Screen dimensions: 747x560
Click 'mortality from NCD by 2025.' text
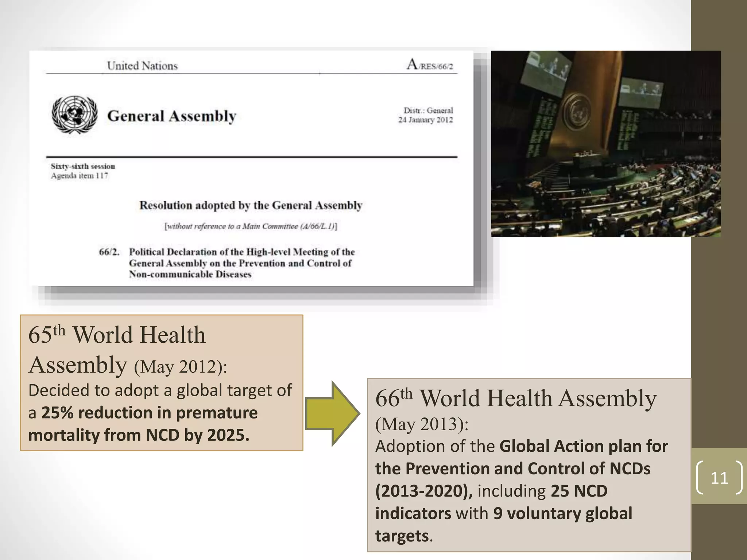pos(139,435)
